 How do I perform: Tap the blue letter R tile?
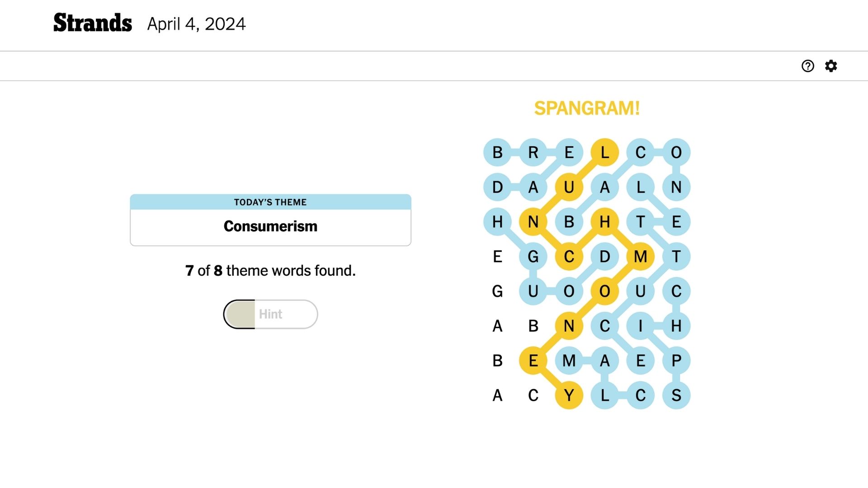point(533,152)
